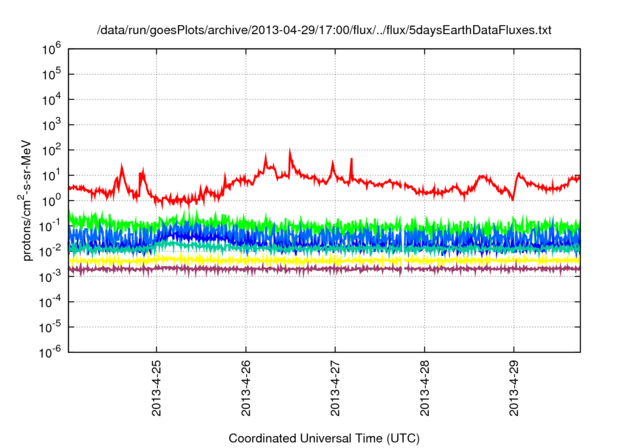Select the 10^1 y-axis tick label
Image resolution: width=640 pixels, height=448 pixels.
(x=51, y=175)
